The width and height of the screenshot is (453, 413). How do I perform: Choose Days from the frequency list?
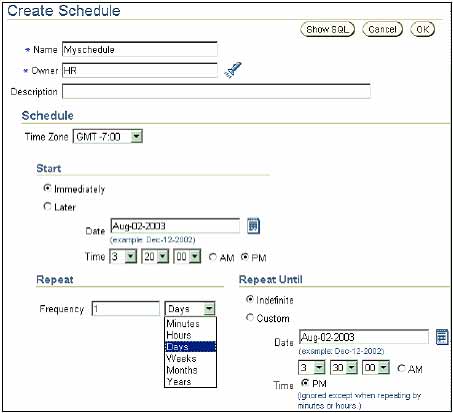191,347
